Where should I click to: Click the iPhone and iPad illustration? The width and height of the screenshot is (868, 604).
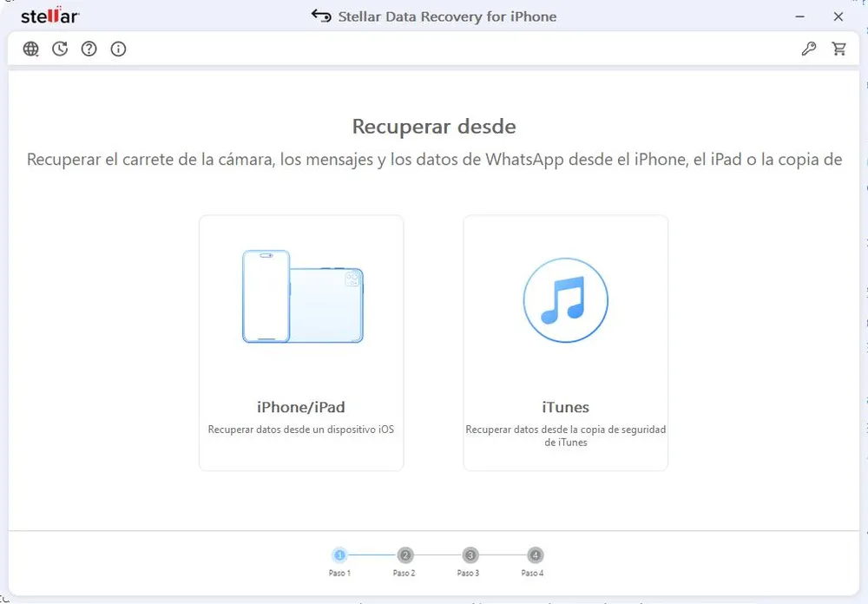pos(300,295)
